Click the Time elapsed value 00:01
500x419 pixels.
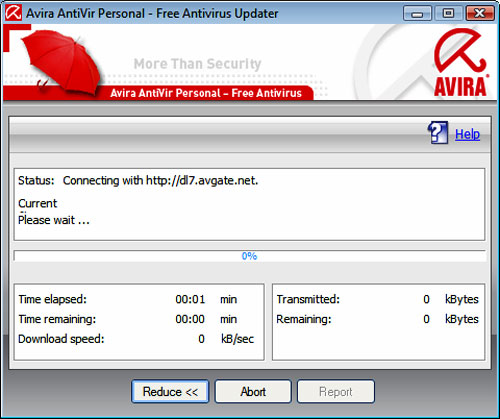pyautogui.click(x=190, y=299)
